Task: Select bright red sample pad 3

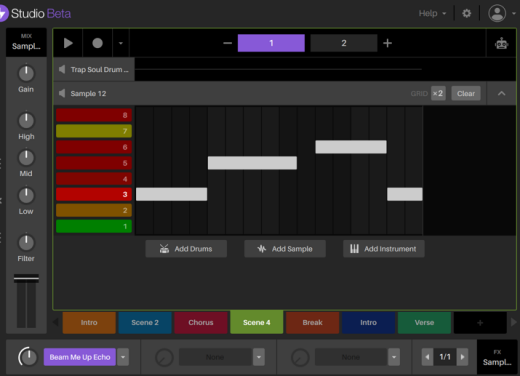Action: [94, 194]
